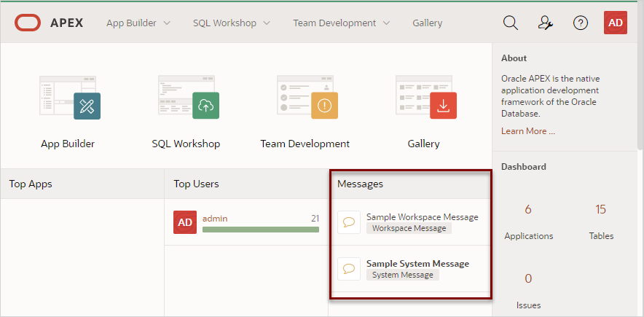The image size is (644, 317).
Task: Click the Gallery label under the icon
Action: (423, 144)
